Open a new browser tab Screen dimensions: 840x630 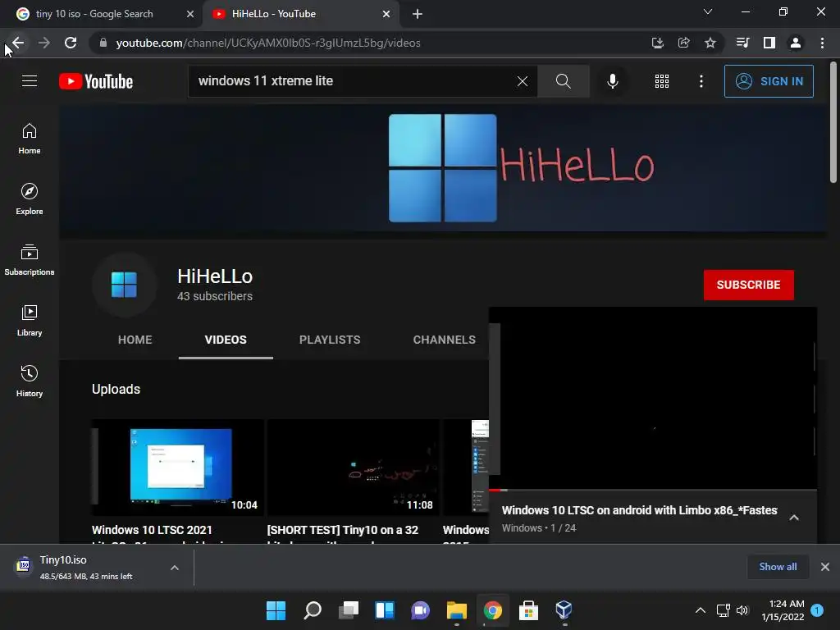(x=418, y=14)
